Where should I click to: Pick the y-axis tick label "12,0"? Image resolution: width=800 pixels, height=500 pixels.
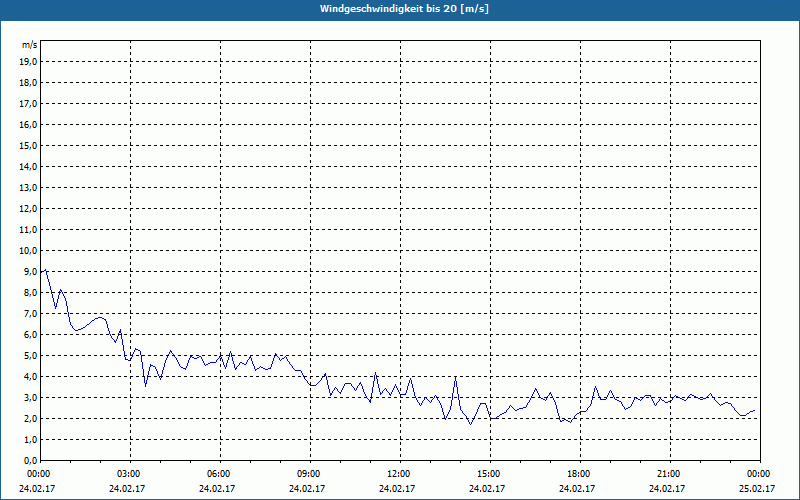point(28,209)
